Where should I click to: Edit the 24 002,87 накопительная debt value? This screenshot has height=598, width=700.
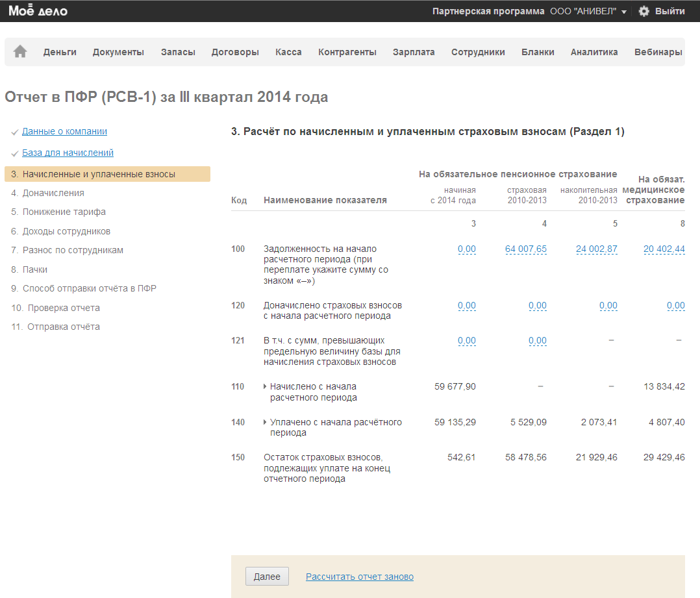596,249
